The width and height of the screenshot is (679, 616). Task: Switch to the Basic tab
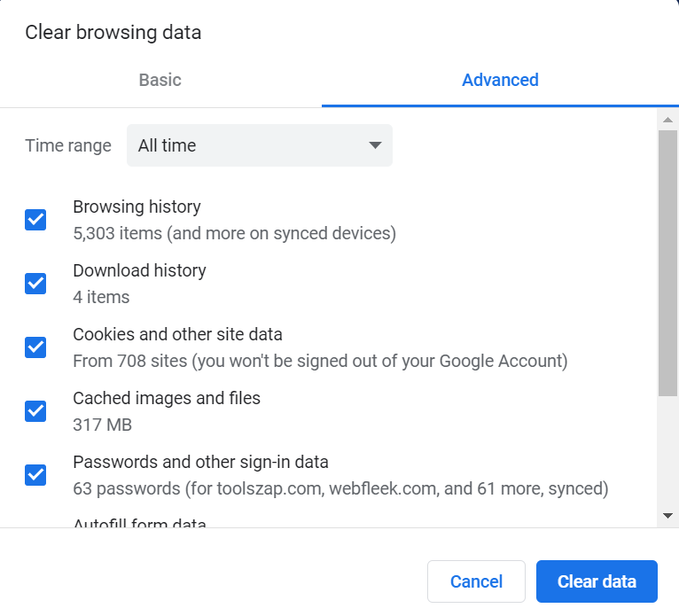[x=160, y=80]
